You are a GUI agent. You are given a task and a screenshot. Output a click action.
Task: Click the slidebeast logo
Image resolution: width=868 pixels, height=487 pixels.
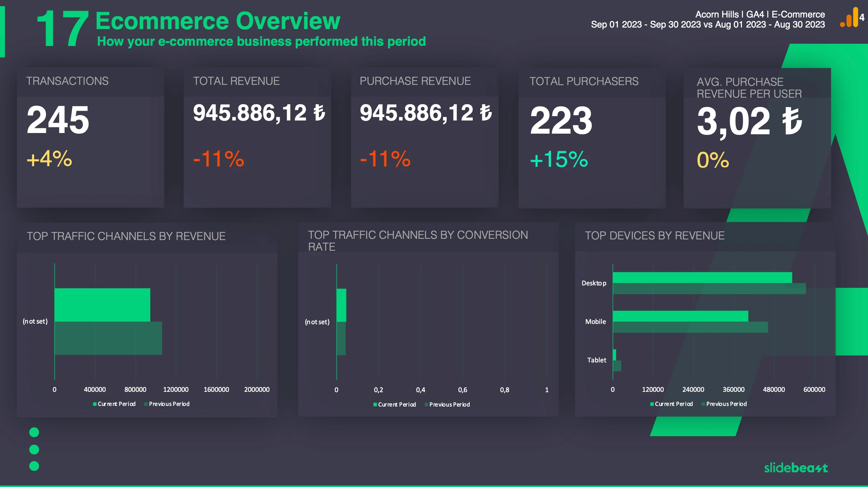click(795, 468)
